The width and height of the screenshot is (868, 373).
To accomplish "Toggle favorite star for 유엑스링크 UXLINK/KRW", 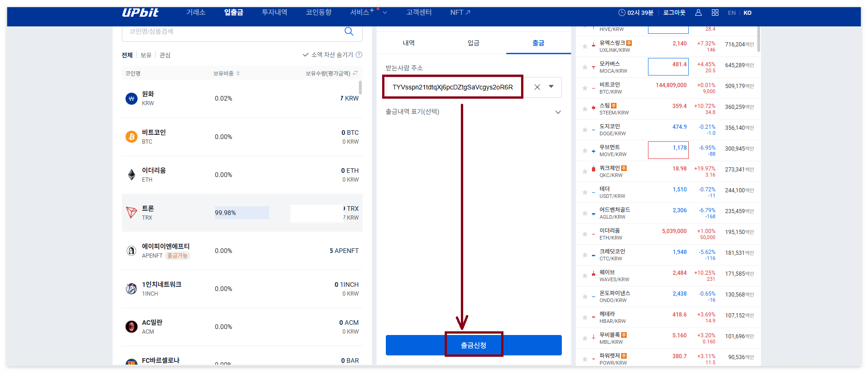I will [x=585, y=46].
